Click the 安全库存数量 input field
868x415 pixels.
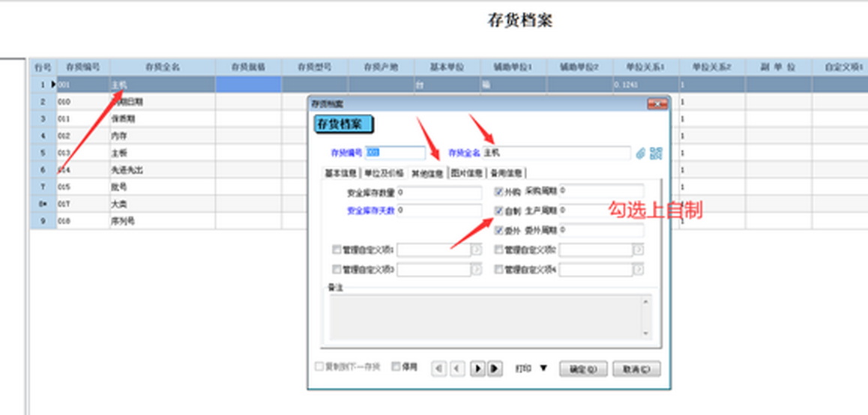click(x=438, y=193)
